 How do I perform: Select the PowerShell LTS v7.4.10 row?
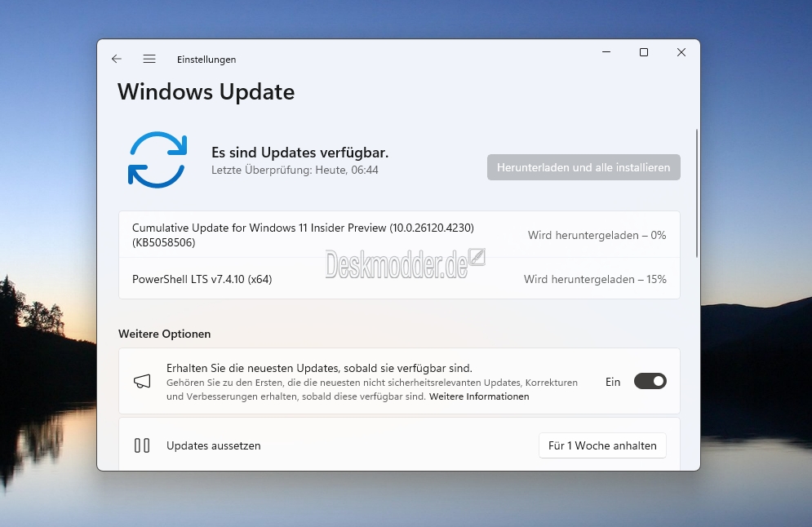coord(399,278)
